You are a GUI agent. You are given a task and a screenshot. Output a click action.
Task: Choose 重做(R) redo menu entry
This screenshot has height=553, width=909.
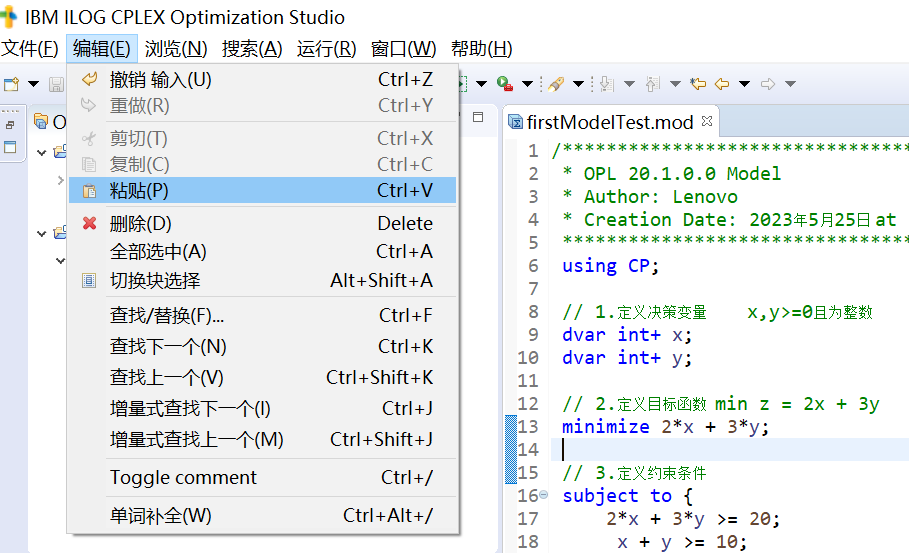tap(263, 105)
